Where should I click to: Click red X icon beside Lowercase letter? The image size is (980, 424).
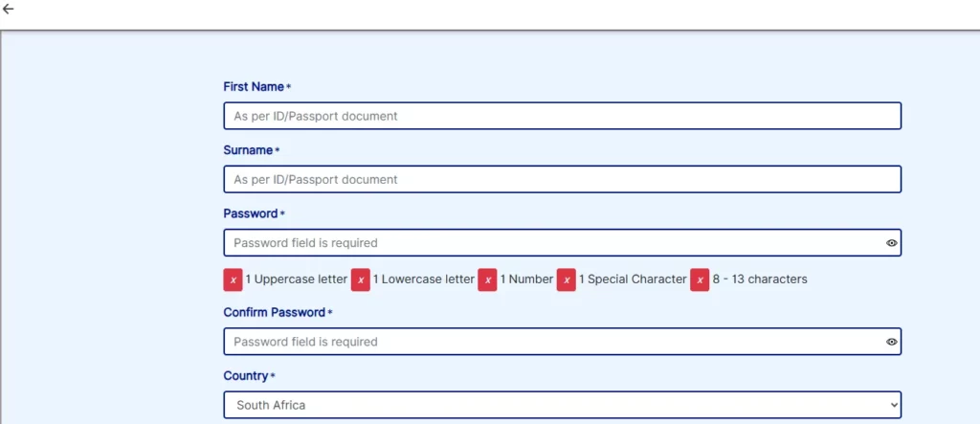click(x=360, y=279)
